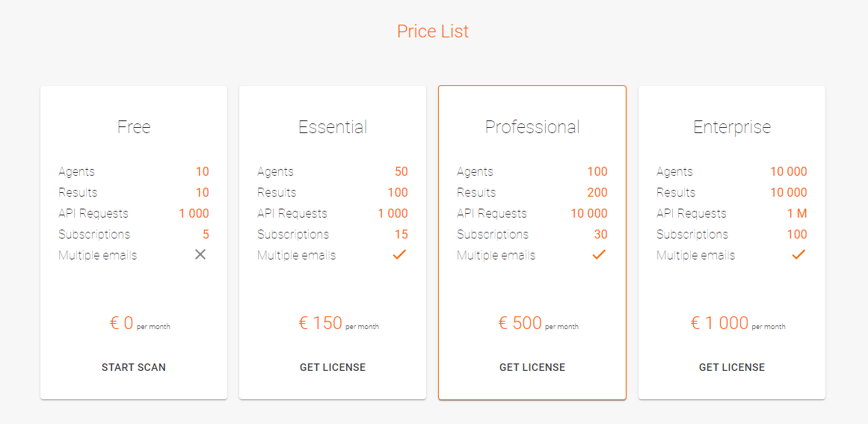The height and width of the screenshot is (424, 868).
Task: Click the € 1 000 per month price
Action: tap(736, 323)
